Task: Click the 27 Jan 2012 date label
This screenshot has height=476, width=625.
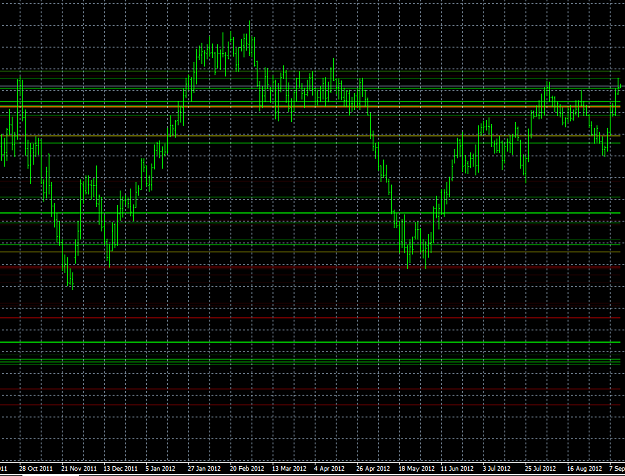Action: 204,468
